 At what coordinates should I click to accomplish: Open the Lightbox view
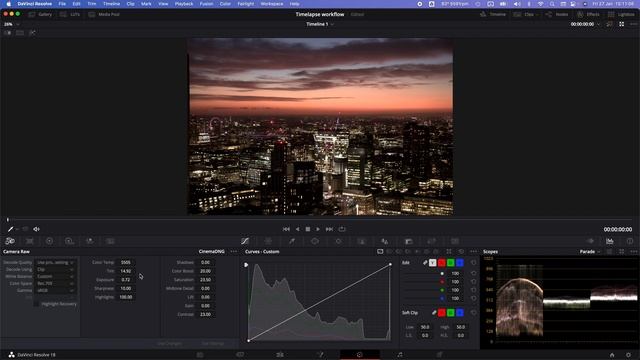(621, 14)
